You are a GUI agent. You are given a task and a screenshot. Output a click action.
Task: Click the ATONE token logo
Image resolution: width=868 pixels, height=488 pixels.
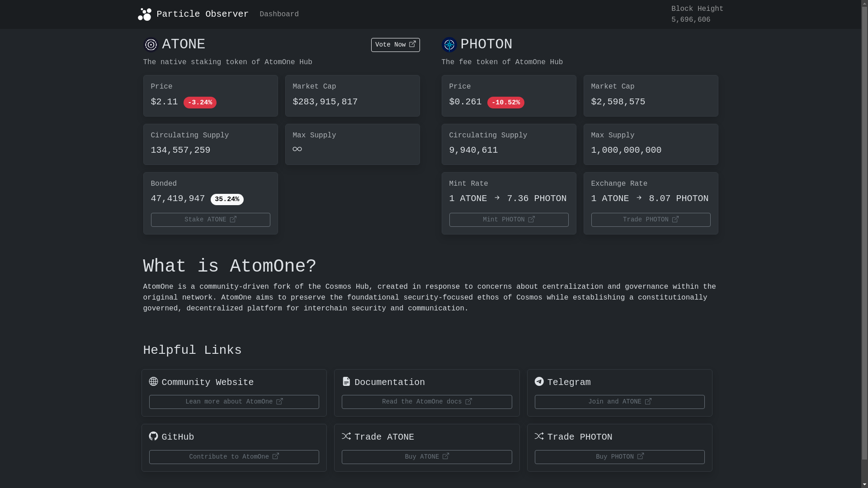pyautogui.click(x=151, y=45)
